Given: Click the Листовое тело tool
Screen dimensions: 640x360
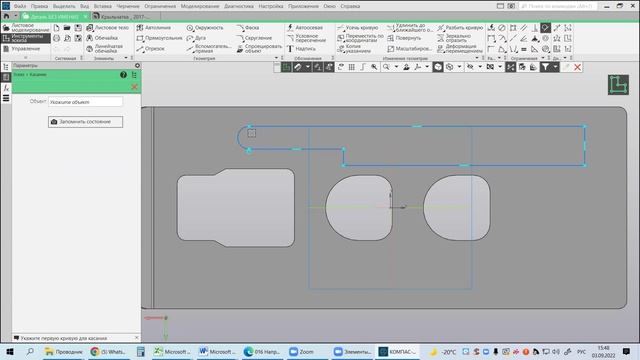Looking at the screenshot, I should [x=108, y=27].
